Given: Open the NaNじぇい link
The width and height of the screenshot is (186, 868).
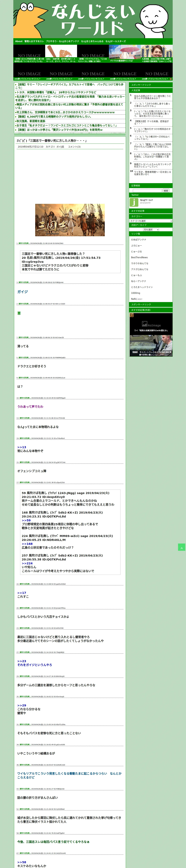Looking at the screenshot, I should [x=137, y=299].
